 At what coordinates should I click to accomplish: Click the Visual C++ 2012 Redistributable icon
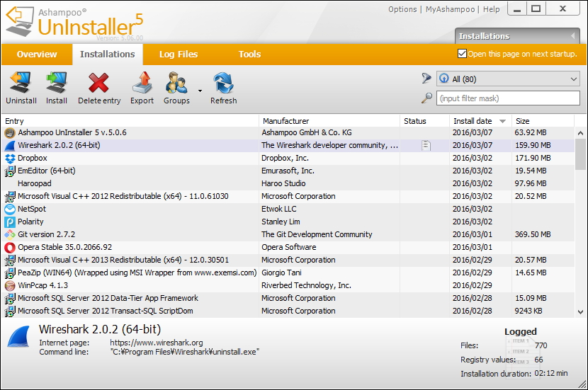(10, 196)
